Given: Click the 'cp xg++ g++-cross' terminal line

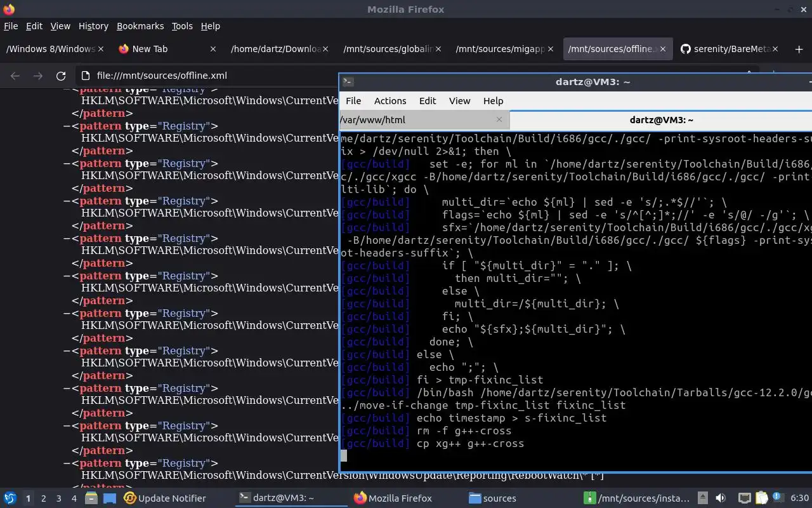Looking at the screenshot, I should click(470, 443).
